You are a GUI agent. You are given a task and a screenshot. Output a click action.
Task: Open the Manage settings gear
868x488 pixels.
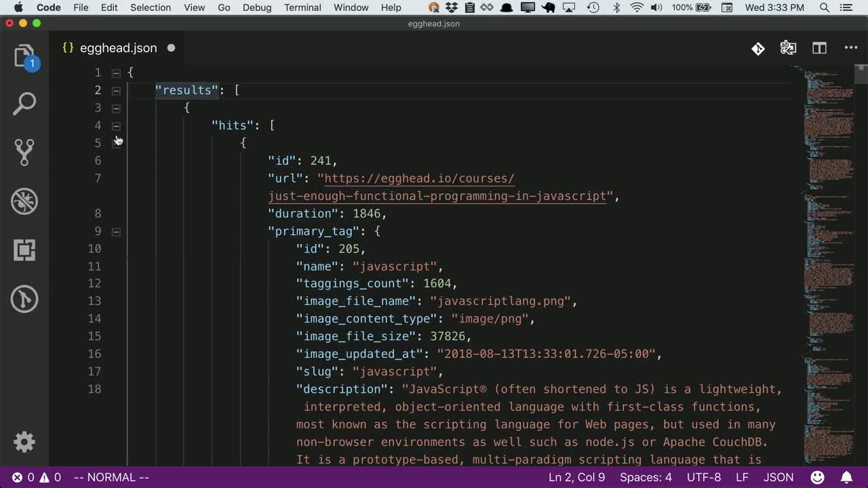(x=24, y=442)
